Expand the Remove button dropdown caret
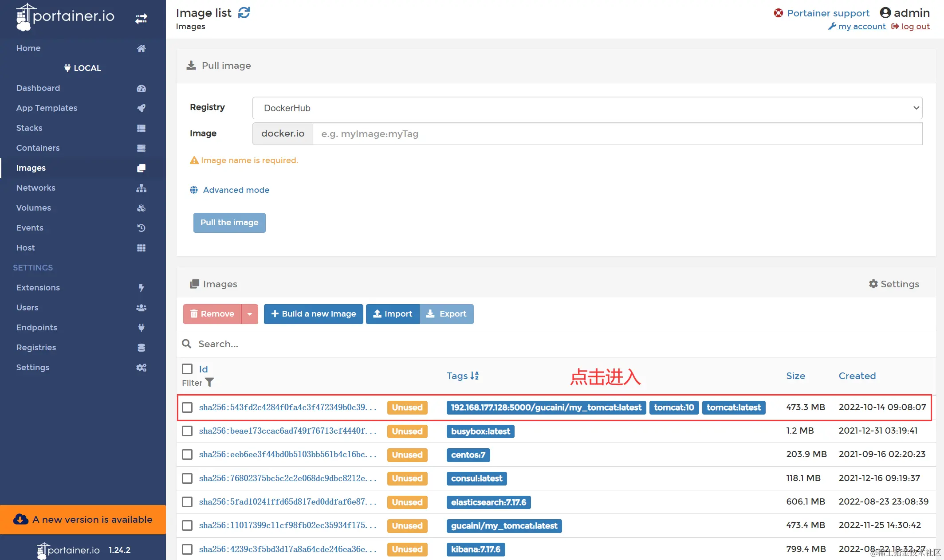This screenshot has height=560, width=944. point(250,314)
